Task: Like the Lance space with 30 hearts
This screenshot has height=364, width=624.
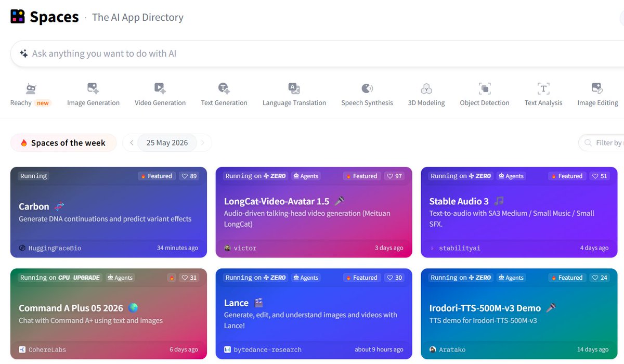Action: (394, 278)
